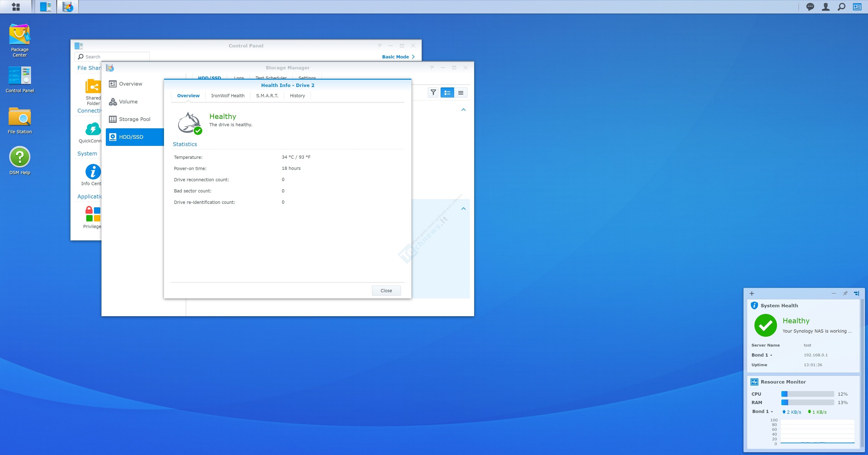Open Package Center desktop icon
Screen dimensions: 868x455
pyautogui.click(x=20, y=40)
